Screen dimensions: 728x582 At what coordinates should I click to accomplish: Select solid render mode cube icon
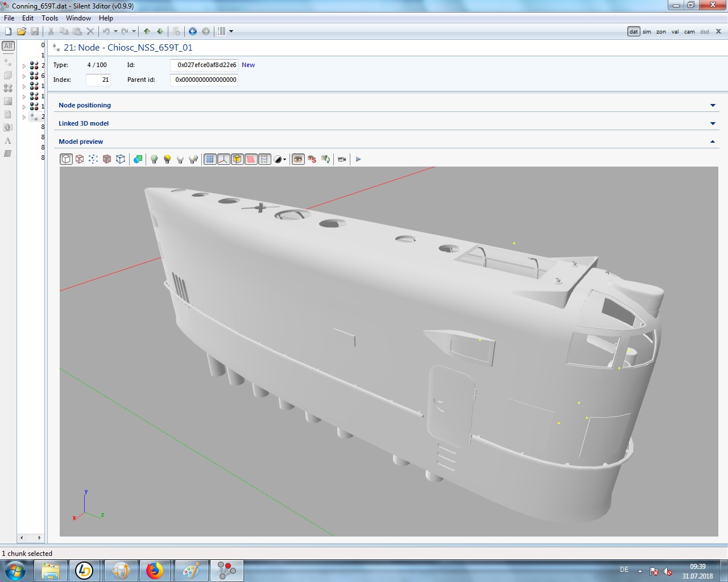[66, 159]
